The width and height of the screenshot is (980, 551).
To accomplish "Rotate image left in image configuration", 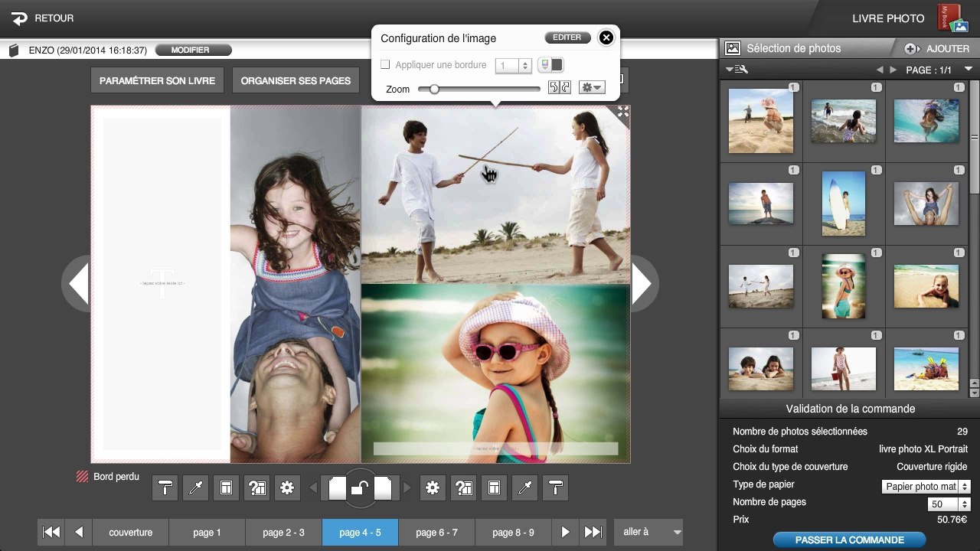I will (x=554, y=88).
